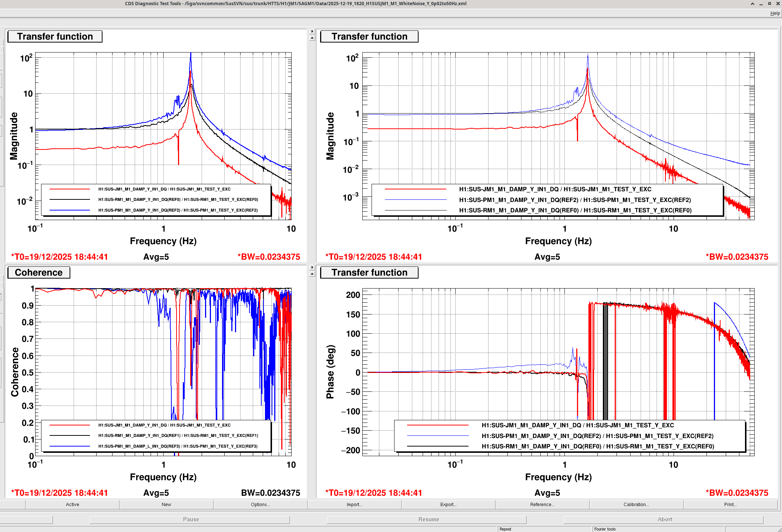Viewport: 782px width, 532px height.
Task: Click the Active button in bottom bar
Action: 72,505
